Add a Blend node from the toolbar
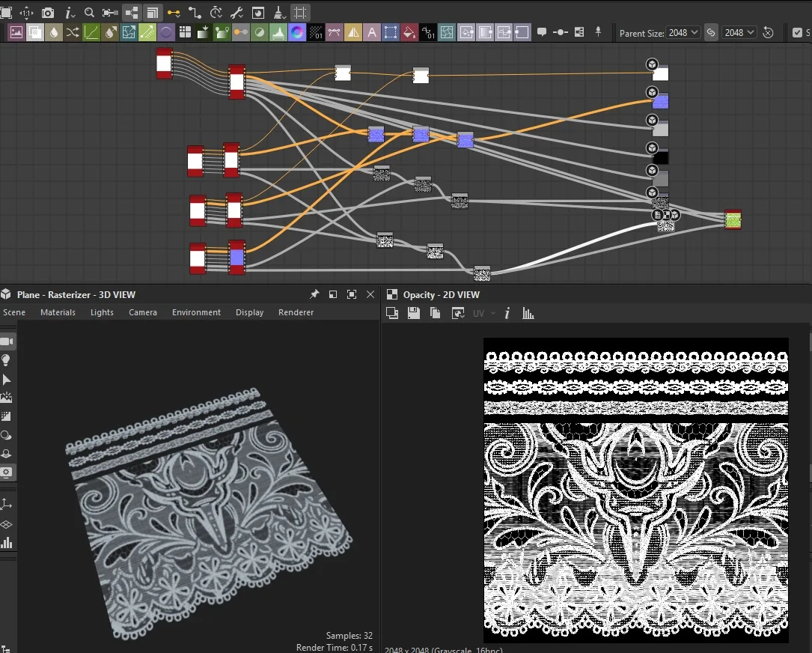The image size is (812, 653). pyautogui.click(x=34, y=32)
